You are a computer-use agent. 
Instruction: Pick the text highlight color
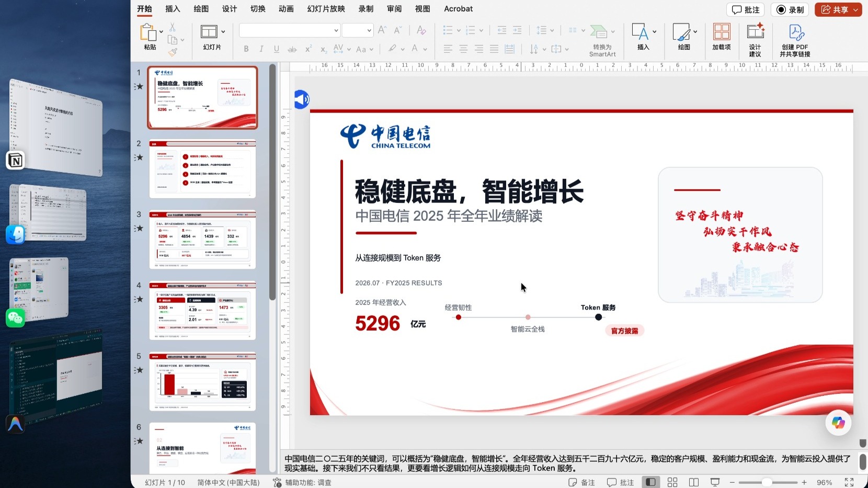tap(392, 49)
